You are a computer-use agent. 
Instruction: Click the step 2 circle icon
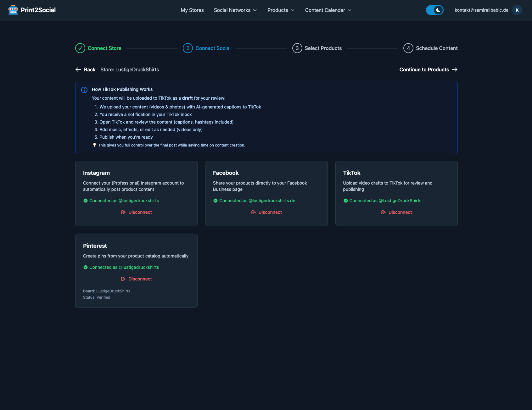[188, 48]
